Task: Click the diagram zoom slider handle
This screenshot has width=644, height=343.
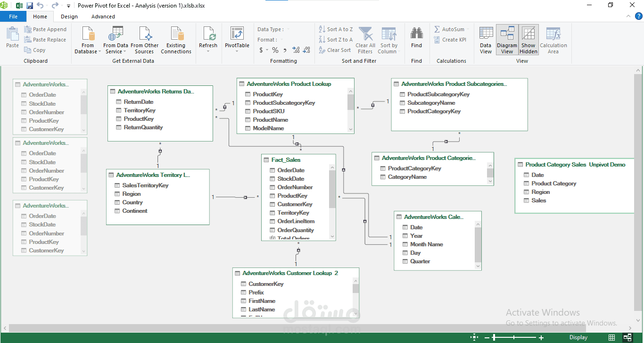Action: [494, 337]
